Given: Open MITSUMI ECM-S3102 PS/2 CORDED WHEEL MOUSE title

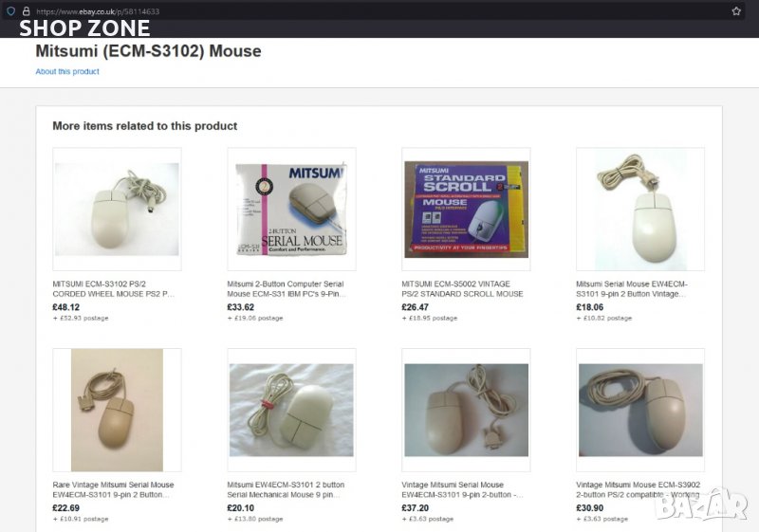Looking at the screenshot, I should click(113, 288).
